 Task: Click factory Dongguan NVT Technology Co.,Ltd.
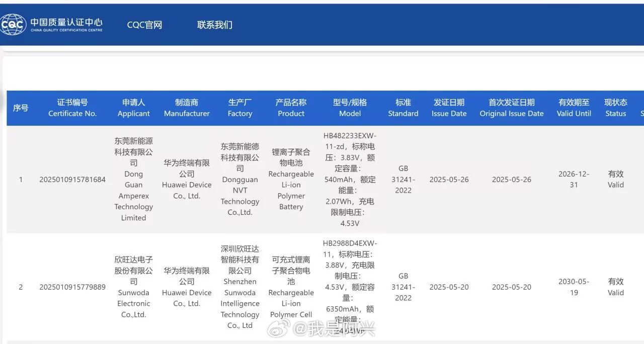[x=240, y=180]
